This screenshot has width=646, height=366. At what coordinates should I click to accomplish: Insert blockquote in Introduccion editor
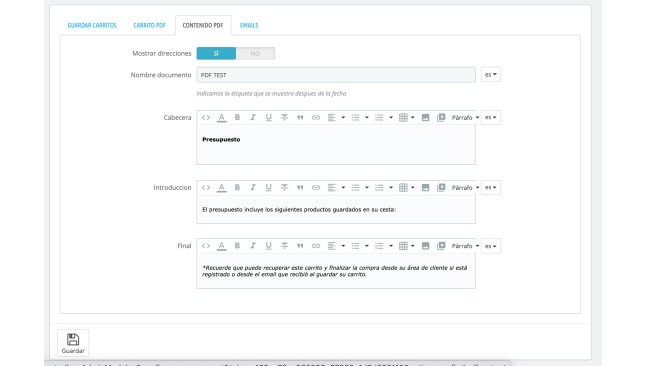click(300, 188)
